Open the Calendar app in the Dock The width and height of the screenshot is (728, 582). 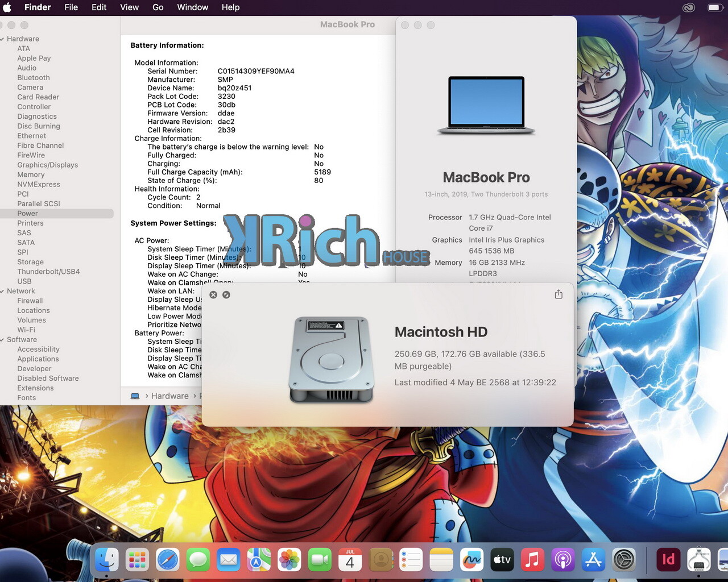click(350, 560)
